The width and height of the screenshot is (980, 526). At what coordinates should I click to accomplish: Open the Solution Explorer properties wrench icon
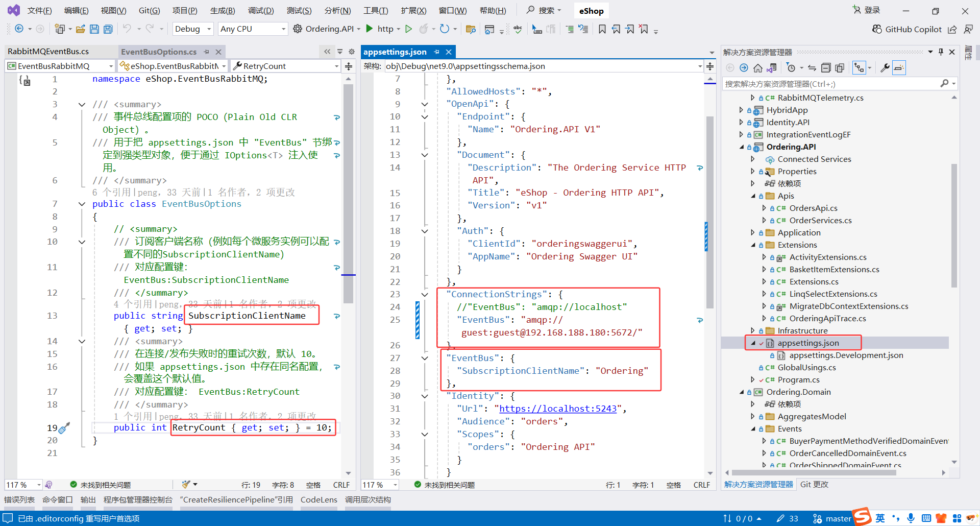pos(885,68)
